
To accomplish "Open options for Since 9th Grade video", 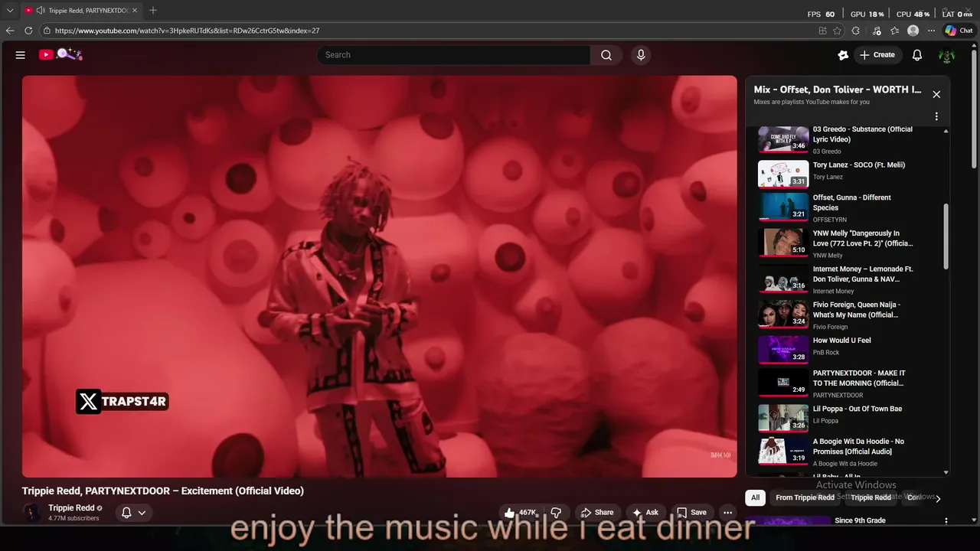I will [x=946, y=521].
